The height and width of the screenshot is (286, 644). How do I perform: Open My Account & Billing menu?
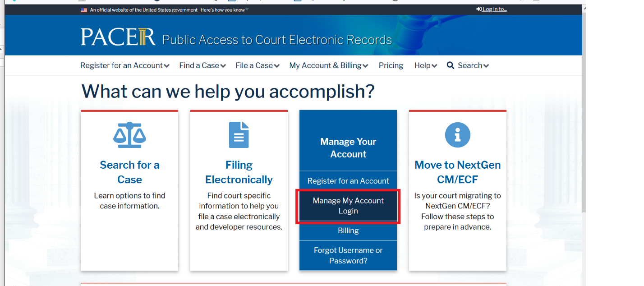(x=329, y=65)
